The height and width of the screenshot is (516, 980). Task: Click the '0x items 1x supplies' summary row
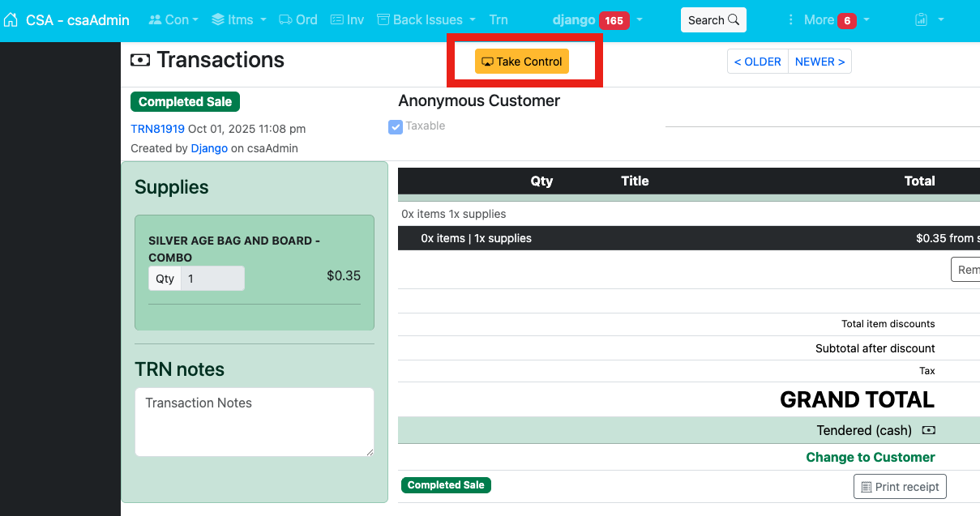coord(689,214)
